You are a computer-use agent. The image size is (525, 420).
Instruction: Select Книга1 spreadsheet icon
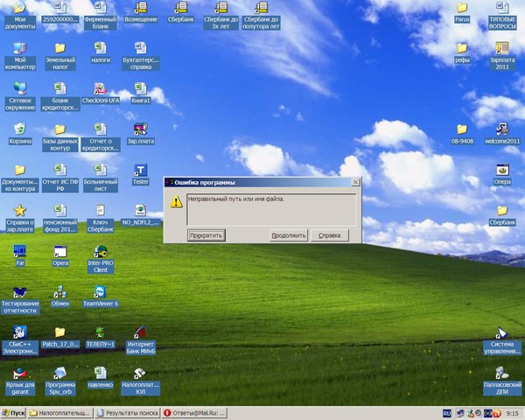click(141, 93)
